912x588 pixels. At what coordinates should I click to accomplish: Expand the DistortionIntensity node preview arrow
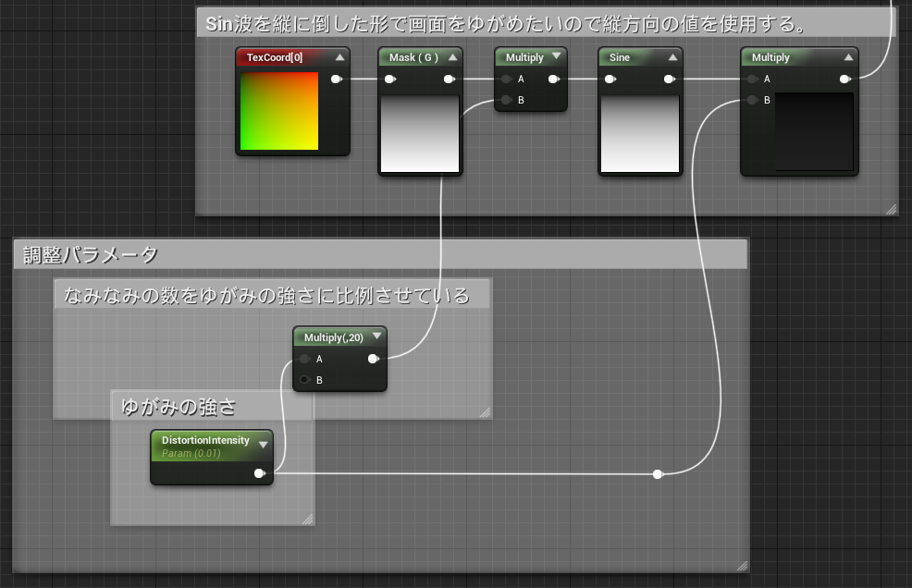[x=263, y=445]
